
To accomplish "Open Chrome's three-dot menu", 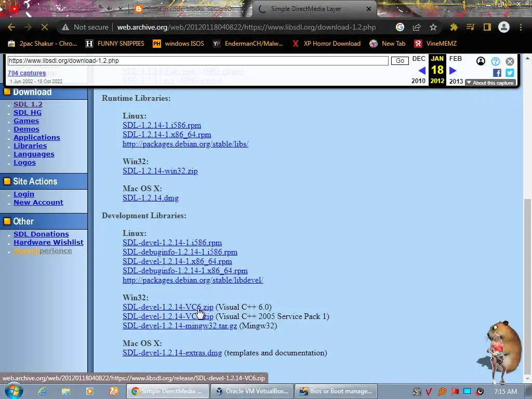I will (x=521, y=27).
